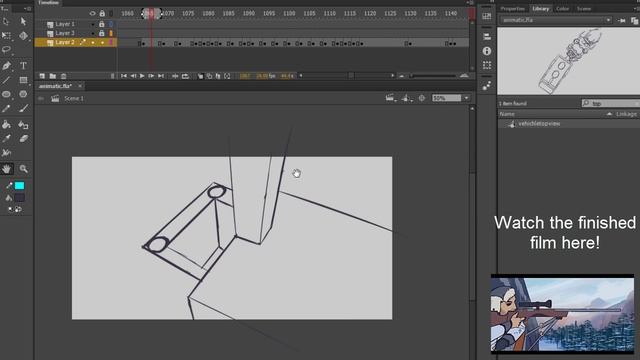Go to first frame button
The image size is (640, 360).
tap(124, 76)
